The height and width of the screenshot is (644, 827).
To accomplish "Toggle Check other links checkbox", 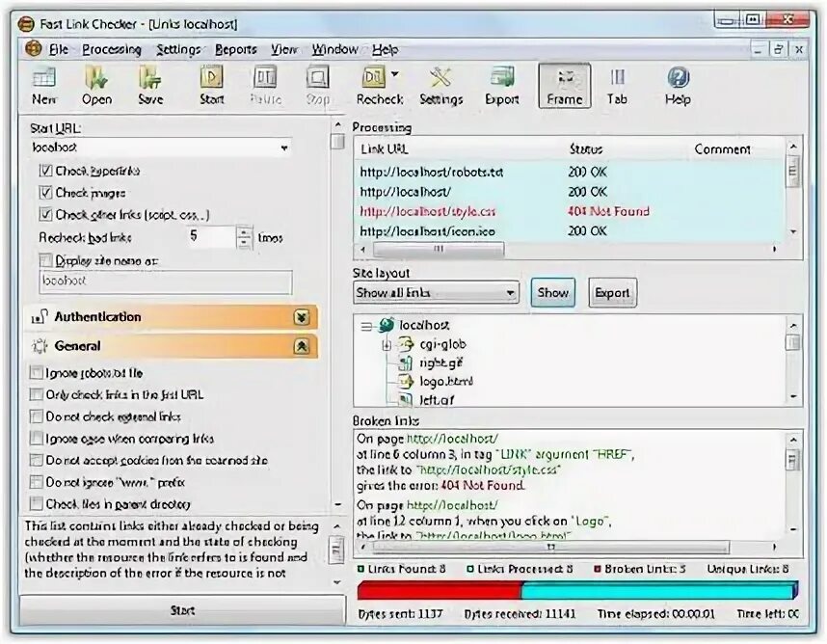I will [46, 214].
